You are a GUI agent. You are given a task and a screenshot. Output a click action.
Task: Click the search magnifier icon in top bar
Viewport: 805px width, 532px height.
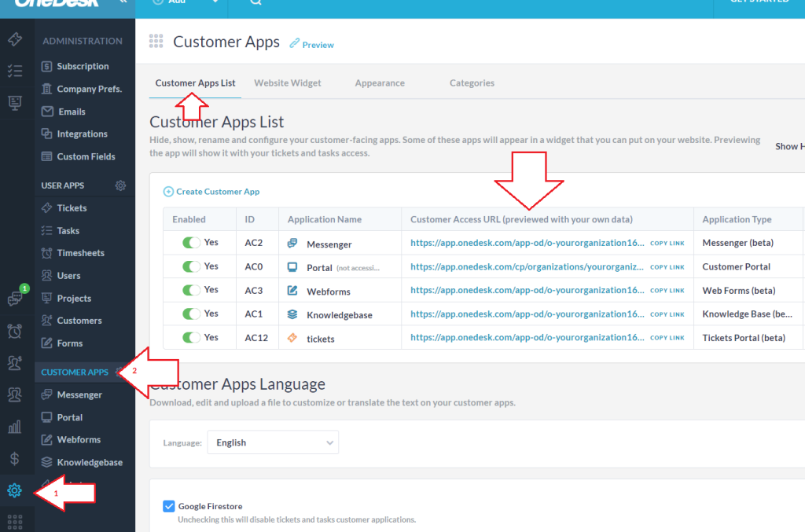[255, 2]
